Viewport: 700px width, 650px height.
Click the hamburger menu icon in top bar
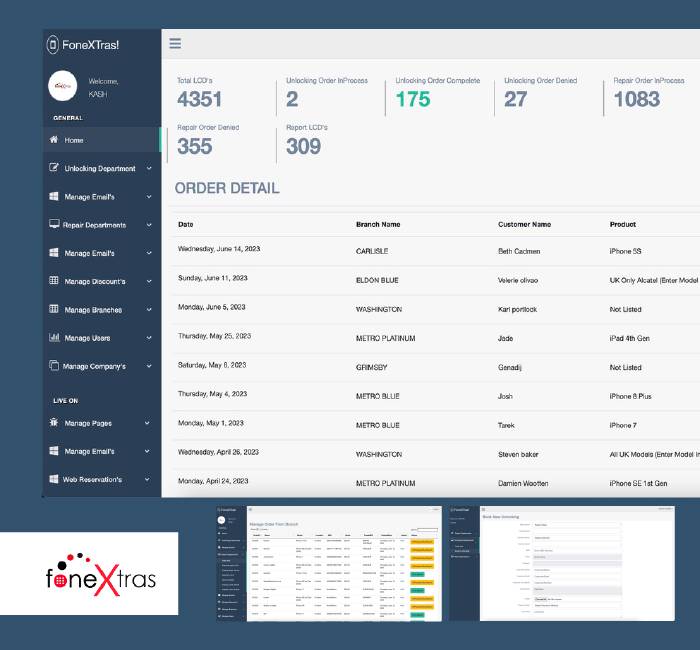click(175, 44)
